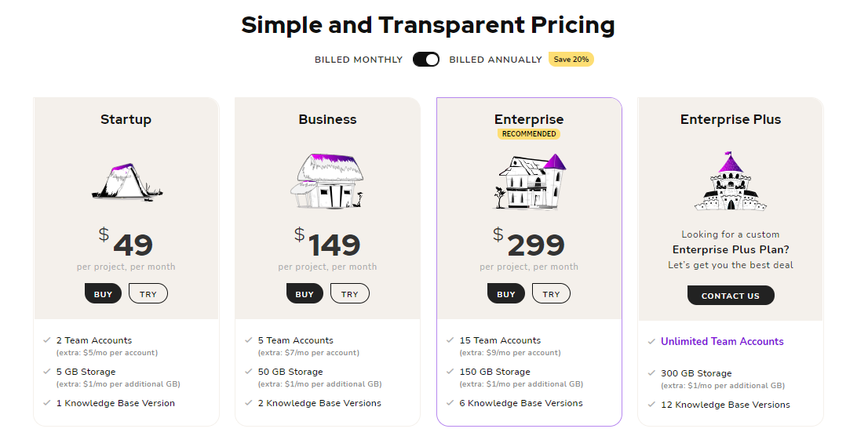Image resolution: width=868 pixels, height=436 pixels.
Task: Buy the Business plan
Action: tap(305, 294)
